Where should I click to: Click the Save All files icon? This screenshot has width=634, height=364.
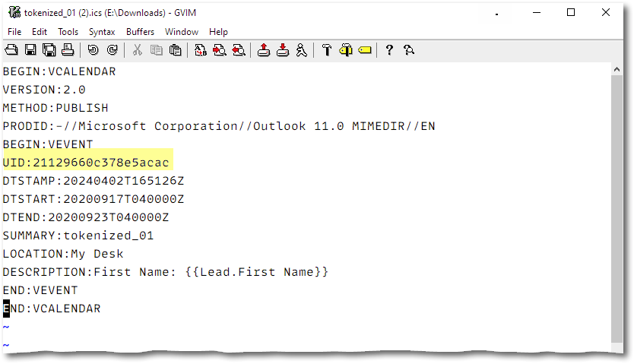[49, 50]
